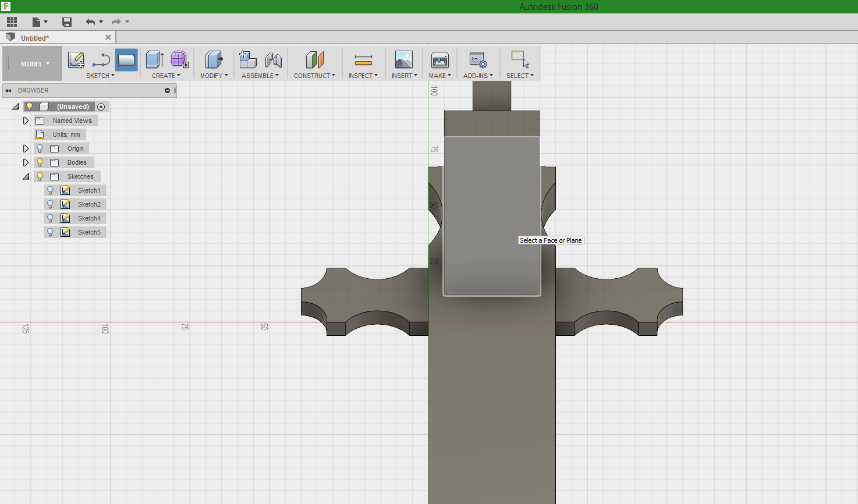Open the File menu icon
Screen dimensions: 858x504
[x=40, y=22]
